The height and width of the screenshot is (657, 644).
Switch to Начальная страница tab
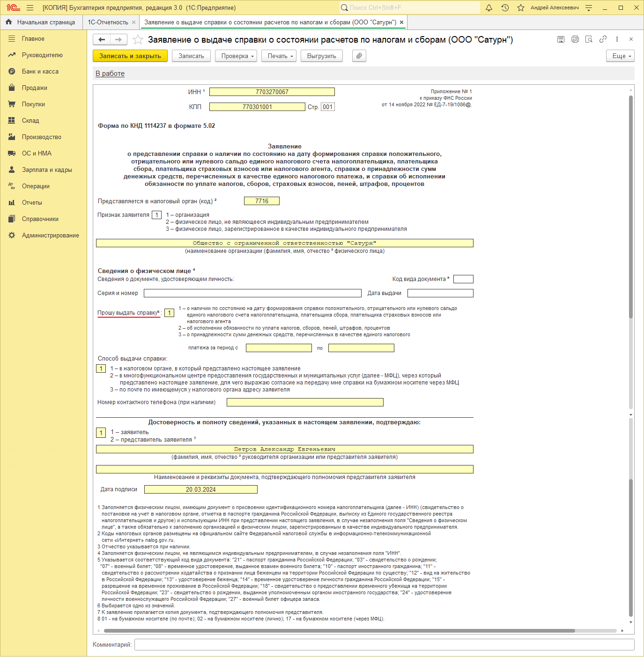click(40, 22)
